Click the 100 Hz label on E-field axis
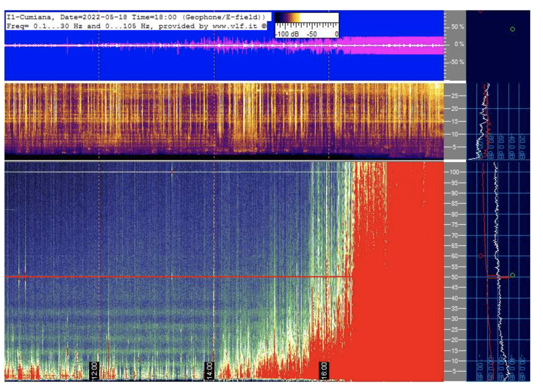Viewport: 543px width, 392px height. 454,172
